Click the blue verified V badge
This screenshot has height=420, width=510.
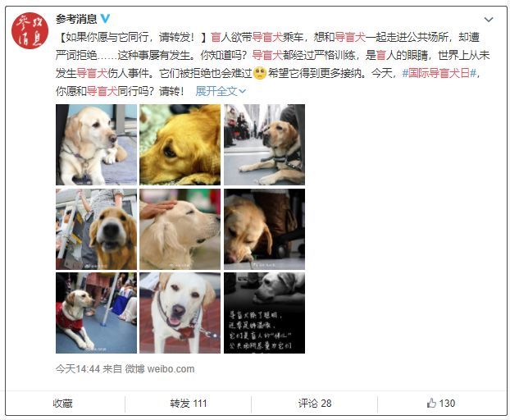click(105, 19)
